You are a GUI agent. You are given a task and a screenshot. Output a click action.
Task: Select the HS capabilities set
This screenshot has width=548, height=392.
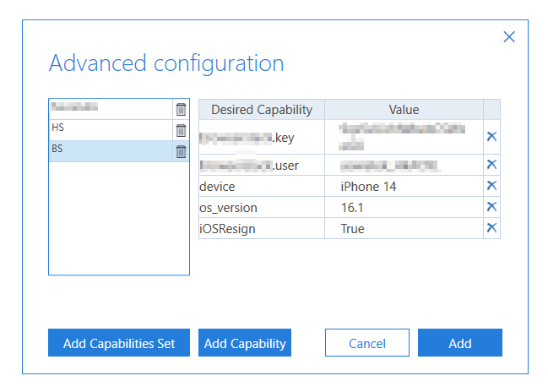point(110,130)
